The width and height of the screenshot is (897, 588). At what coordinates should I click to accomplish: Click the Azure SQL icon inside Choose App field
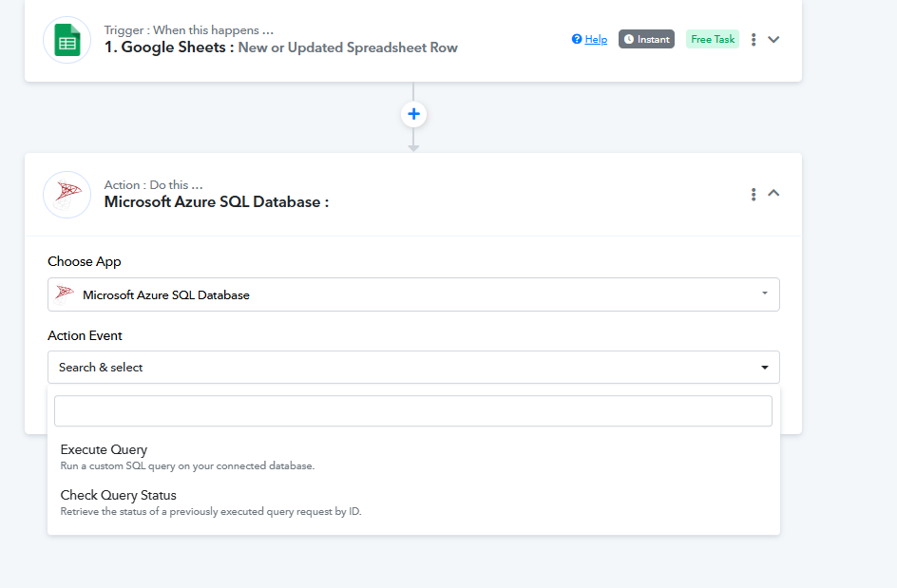[65, 294]
